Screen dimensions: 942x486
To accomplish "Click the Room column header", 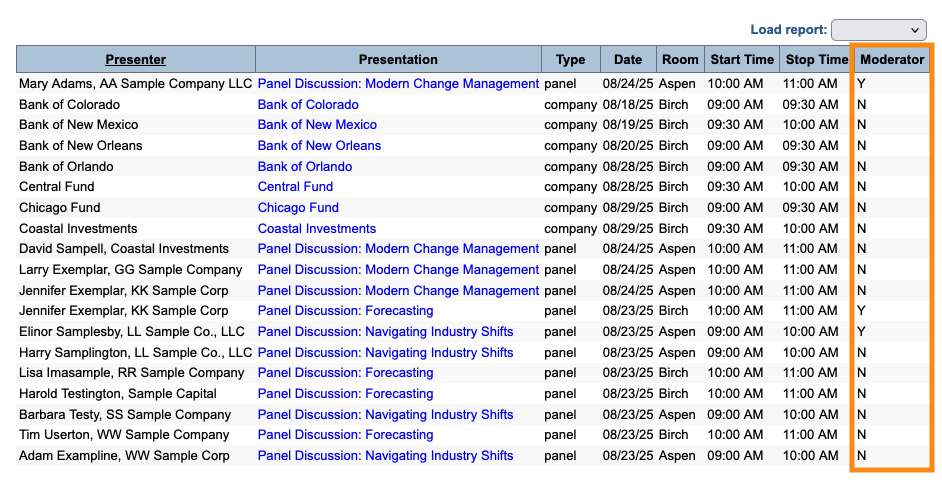I will [680, 59].
